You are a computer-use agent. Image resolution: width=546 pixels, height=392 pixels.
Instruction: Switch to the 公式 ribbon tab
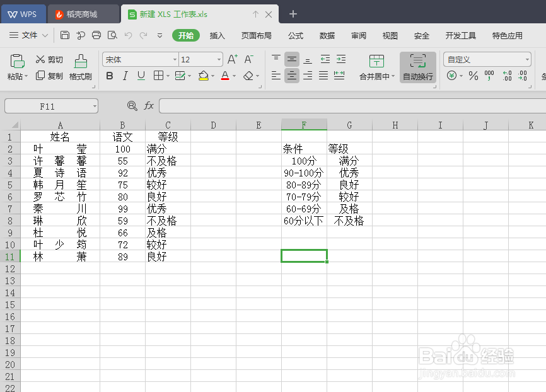point(296,35)
